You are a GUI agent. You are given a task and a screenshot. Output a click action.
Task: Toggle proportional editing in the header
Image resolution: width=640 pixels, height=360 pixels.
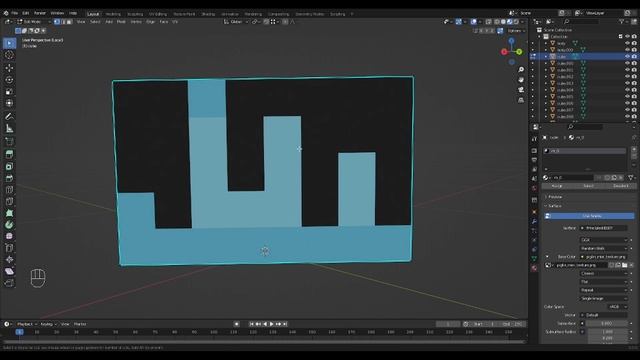(285, 22)
